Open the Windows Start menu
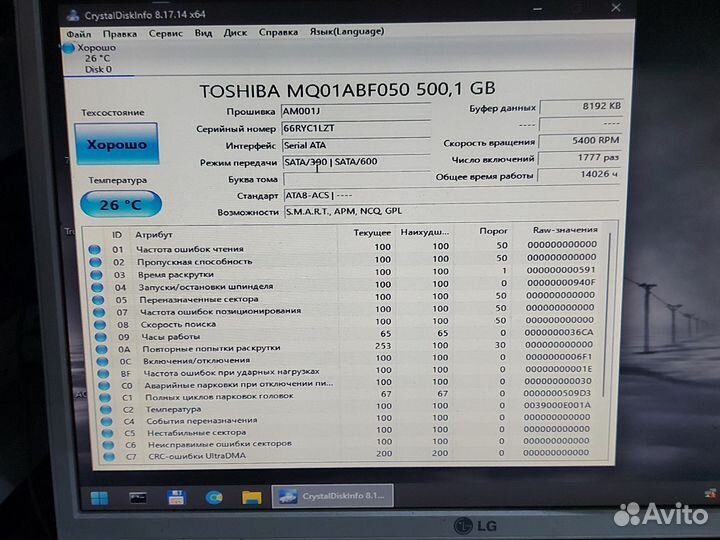Screen dimensions: 720x540 coord(99,498)
